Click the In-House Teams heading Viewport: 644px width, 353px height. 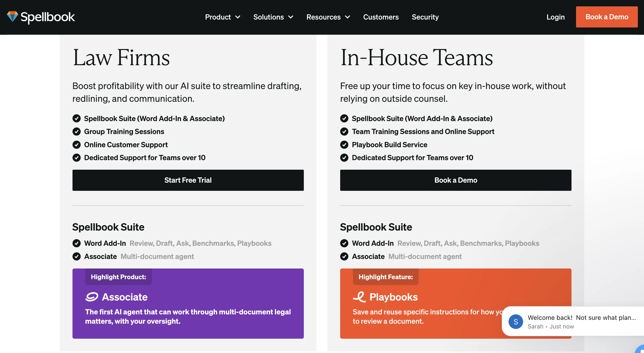pos(417,58)
